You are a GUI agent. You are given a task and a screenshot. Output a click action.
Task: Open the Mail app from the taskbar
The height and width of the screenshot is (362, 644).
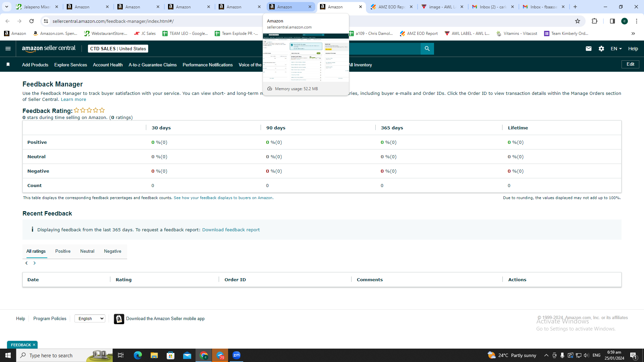(x=187, y=355)
